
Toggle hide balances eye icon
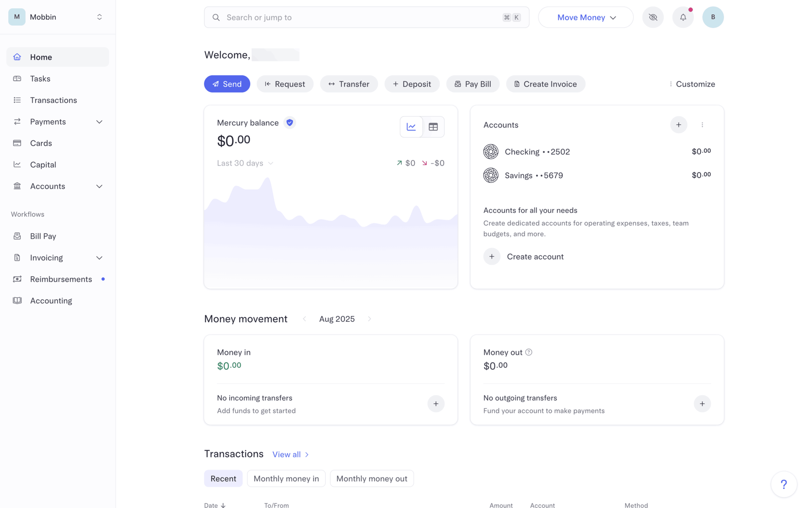653,17
